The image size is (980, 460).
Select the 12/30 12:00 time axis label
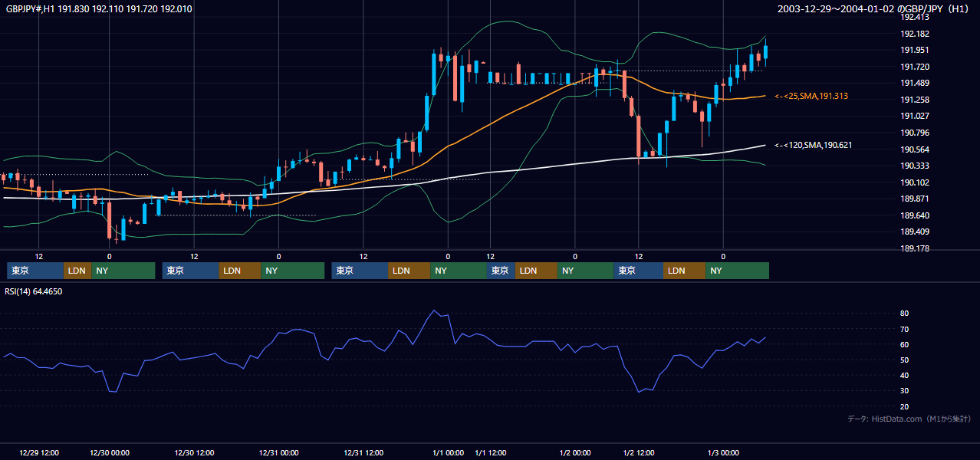(195, 452)
